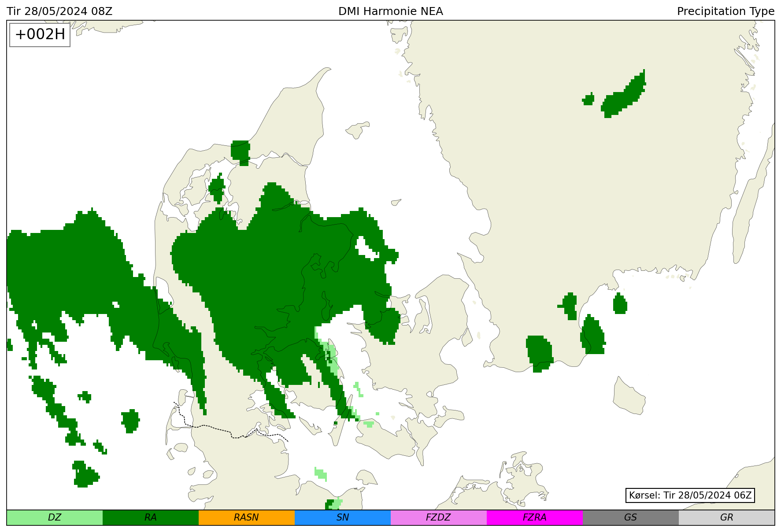Click the RA dark green legend swatch
The image size is (781, 532).
click(151, 517)
